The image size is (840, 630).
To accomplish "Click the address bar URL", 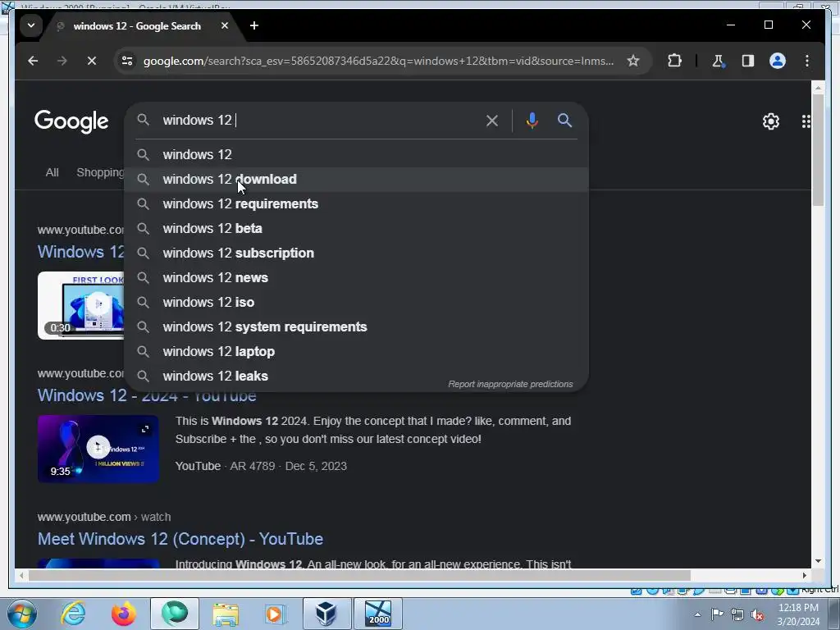I will (x=379, y=61).
